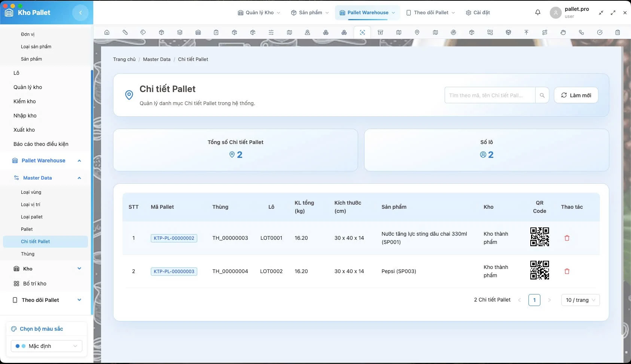Screen dimensions: 631x364
Task: Open Bố trí kho in the sidebar
Action: click(35, 284)
